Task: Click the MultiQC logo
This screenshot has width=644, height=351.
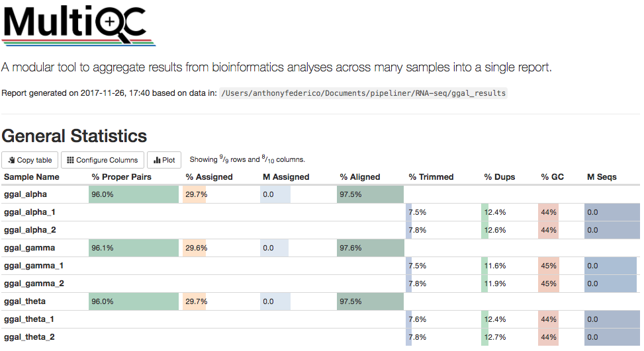Action: [x=79, y=24]
